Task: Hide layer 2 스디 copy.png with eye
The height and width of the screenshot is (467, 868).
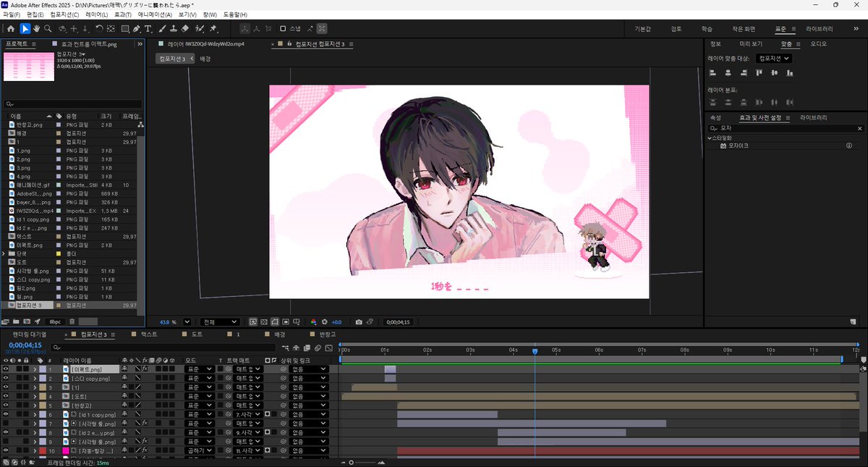Action: (6, 379)
